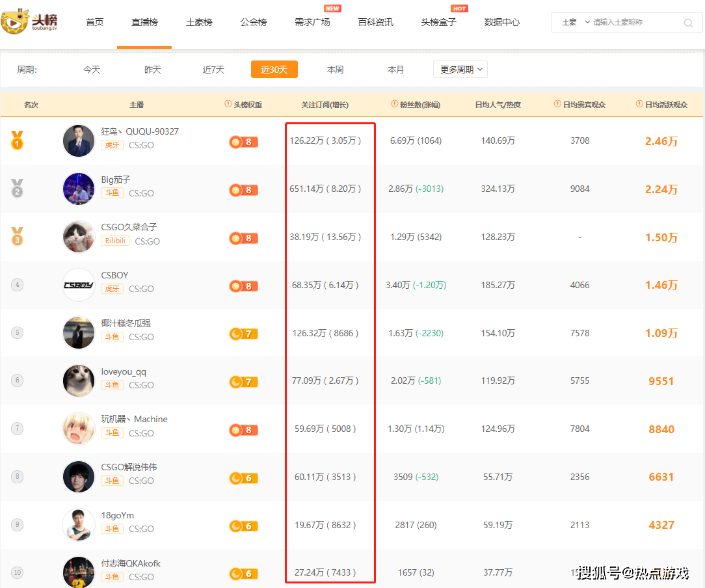This screenshot has height=588, width=705.
Task: Click the weight 8 badge for Big茄子
Action: 243,190
